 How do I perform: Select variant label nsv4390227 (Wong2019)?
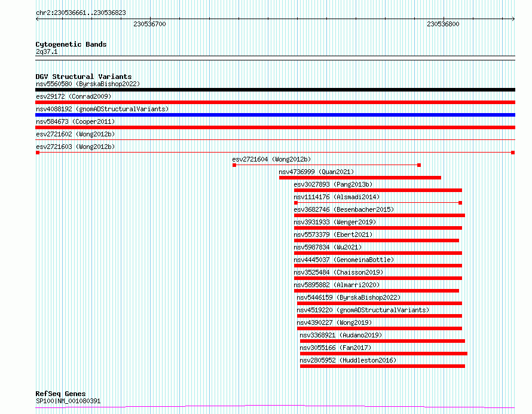point(334,322)
